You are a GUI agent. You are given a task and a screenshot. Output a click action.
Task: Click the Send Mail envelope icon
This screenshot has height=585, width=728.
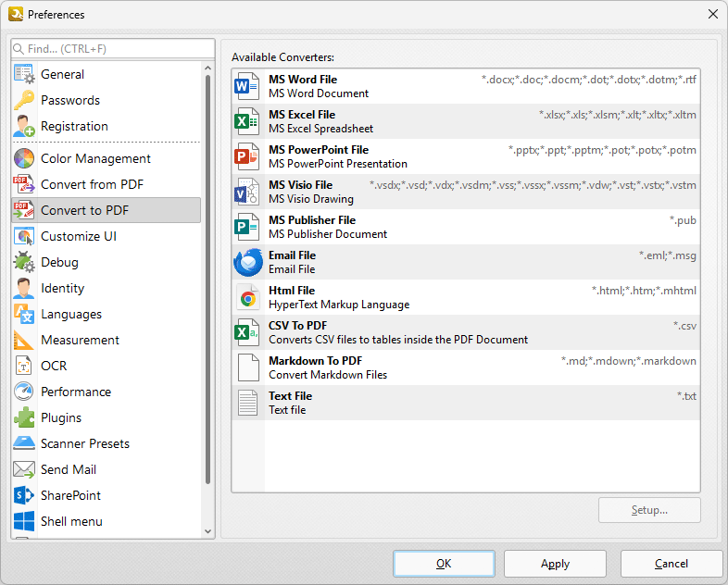pyautogui.click(x=24, y=469)
